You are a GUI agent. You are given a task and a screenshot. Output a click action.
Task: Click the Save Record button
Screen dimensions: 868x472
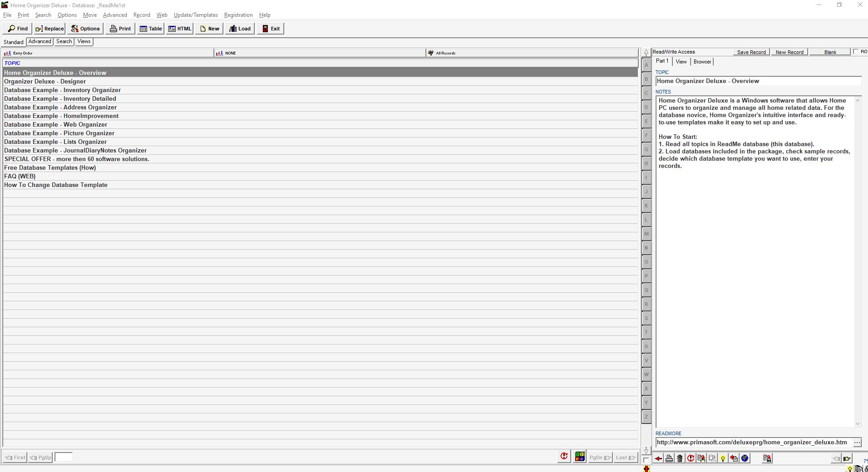pos(751,52)
